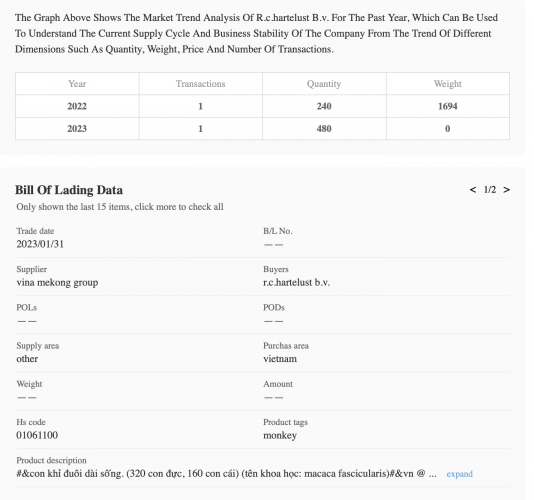The height and width of the screenshot is (500, 534).
Task: Click the trade date 2023/01/31
Action: coord(40,244)
